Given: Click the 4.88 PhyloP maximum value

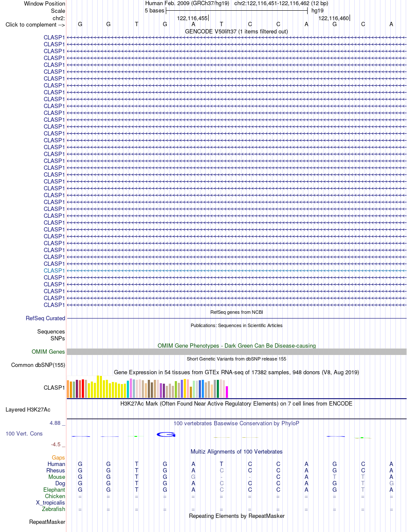Looking at the screenshot, I should [x=55, y=423].
